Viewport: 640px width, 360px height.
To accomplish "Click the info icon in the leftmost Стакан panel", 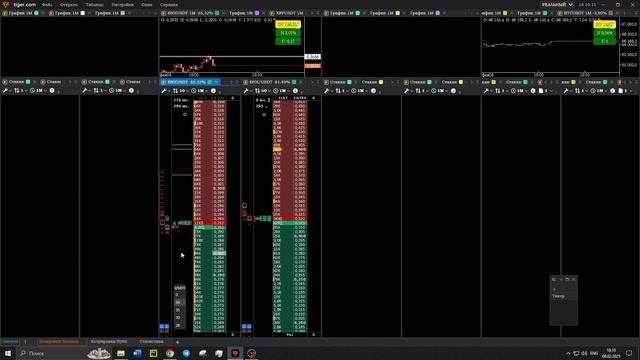I will point(52,91).
